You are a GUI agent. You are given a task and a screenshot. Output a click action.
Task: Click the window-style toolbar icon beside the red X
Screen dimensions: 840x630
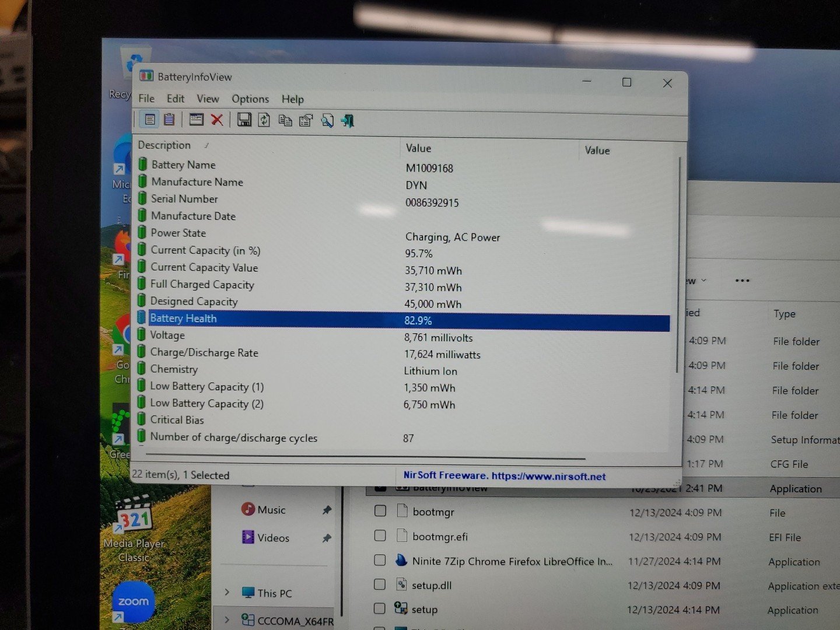[197, 120]
